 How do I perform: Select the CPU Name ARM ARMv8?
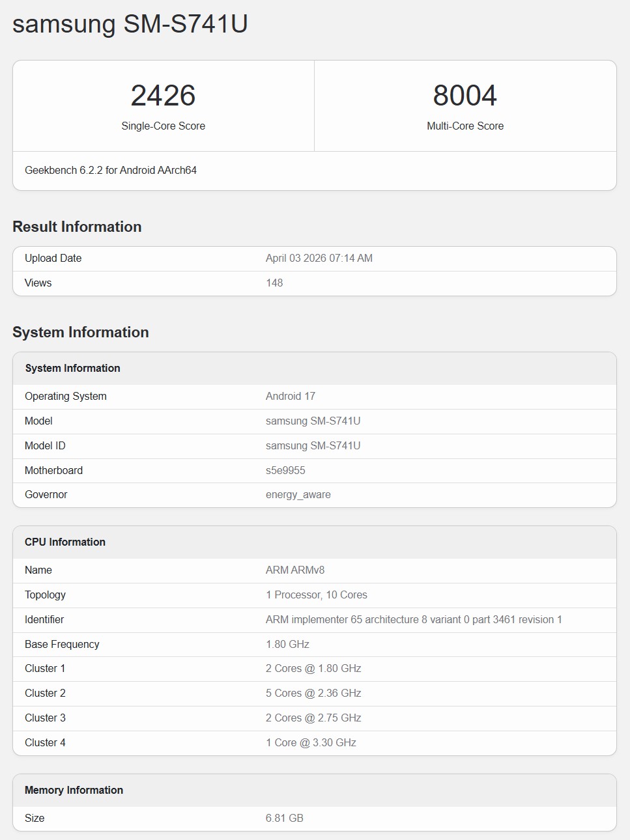coord(294,570)
